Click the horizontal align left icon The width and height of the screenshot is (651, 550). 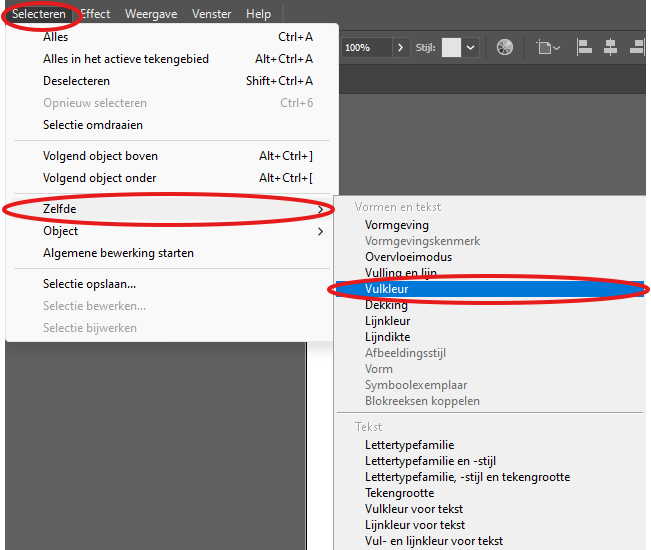point(585,47)
